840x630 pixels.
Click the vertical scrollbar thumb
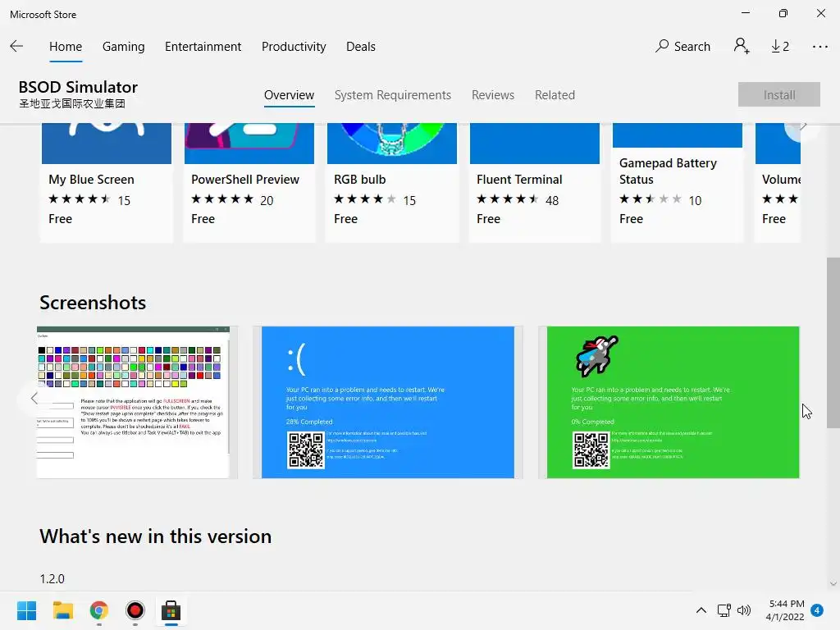coord(833,343)
